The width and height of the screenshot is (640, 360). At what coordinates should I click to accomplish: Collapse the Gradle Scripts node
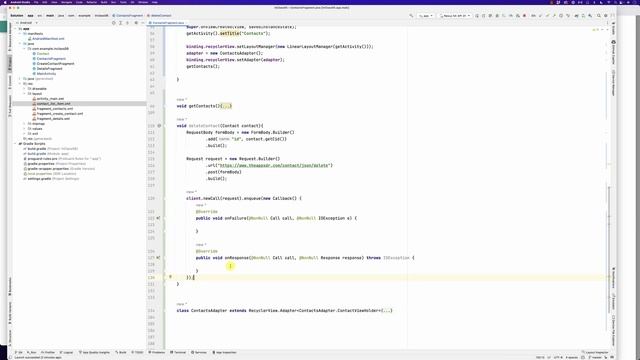(x=16, y=144)
